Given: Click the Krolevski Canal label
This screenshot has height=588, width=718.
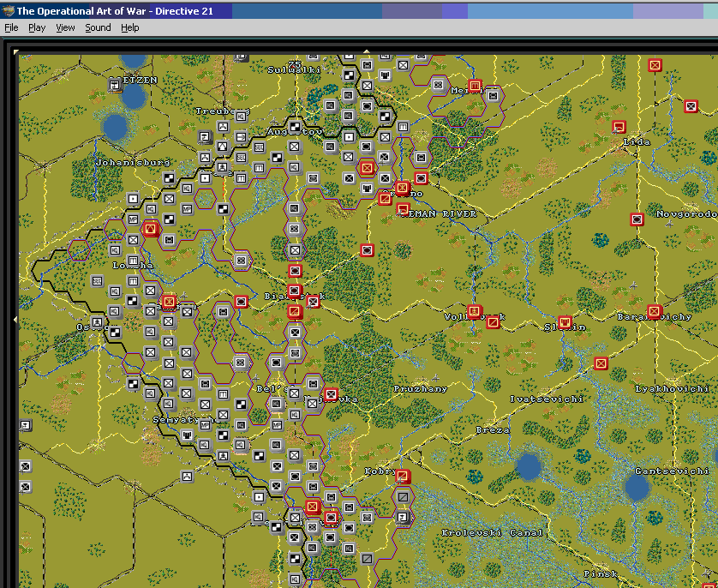Looking at the screenshot, I should 492,532.
